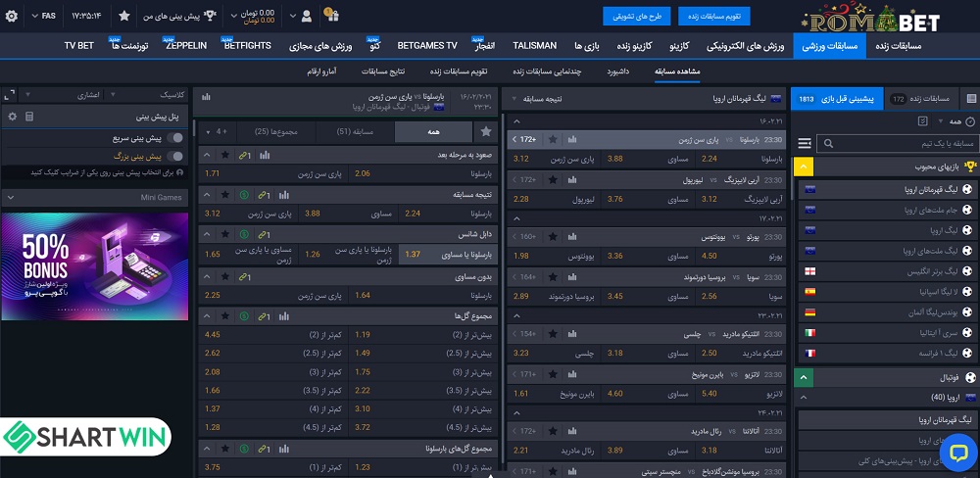
Task: Open the balance 0.00 تومان dropdown
Action: [x=254, y=17]
